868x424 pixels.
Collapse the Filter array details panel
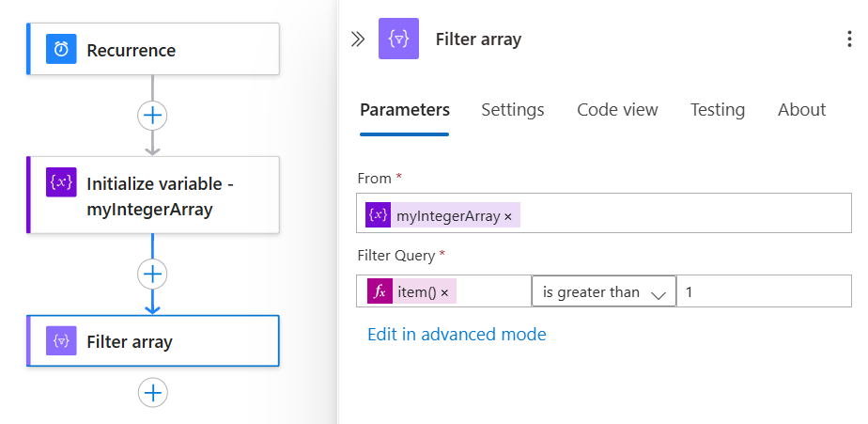click(358, 39)
